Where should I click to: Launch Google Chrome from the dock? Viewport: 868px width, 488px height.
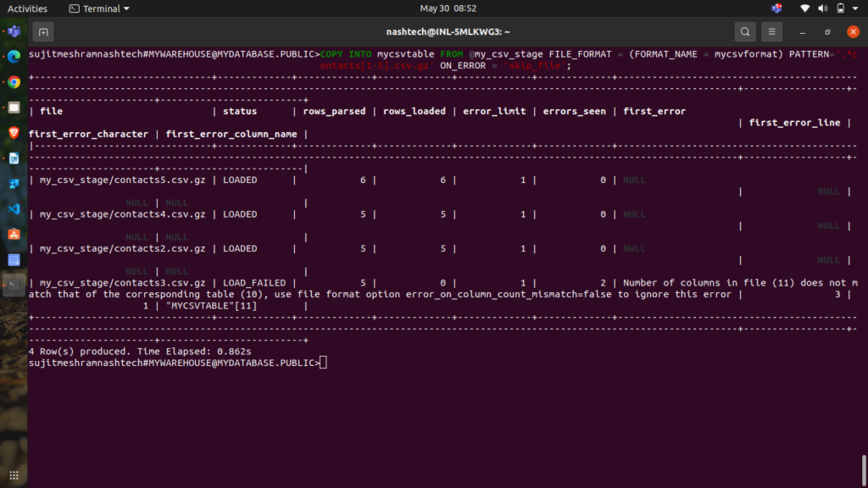point(14,82)
